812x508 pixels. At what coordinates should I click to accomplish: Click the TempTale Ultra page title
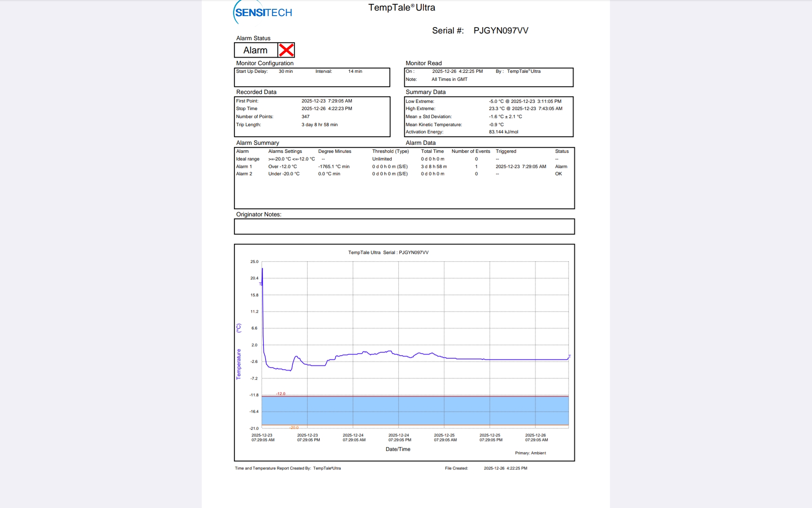pos(401,8)
